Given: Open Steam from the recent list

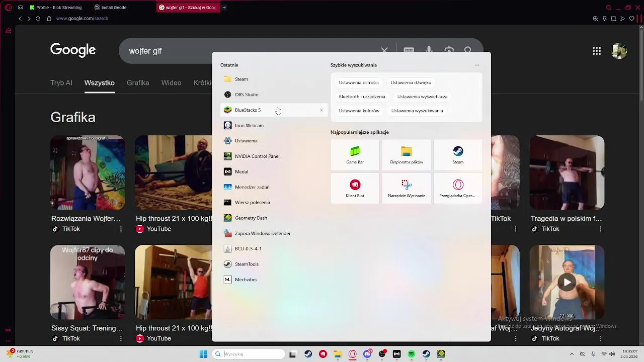Looking at the screenshot, I should (x=274, y=79).
